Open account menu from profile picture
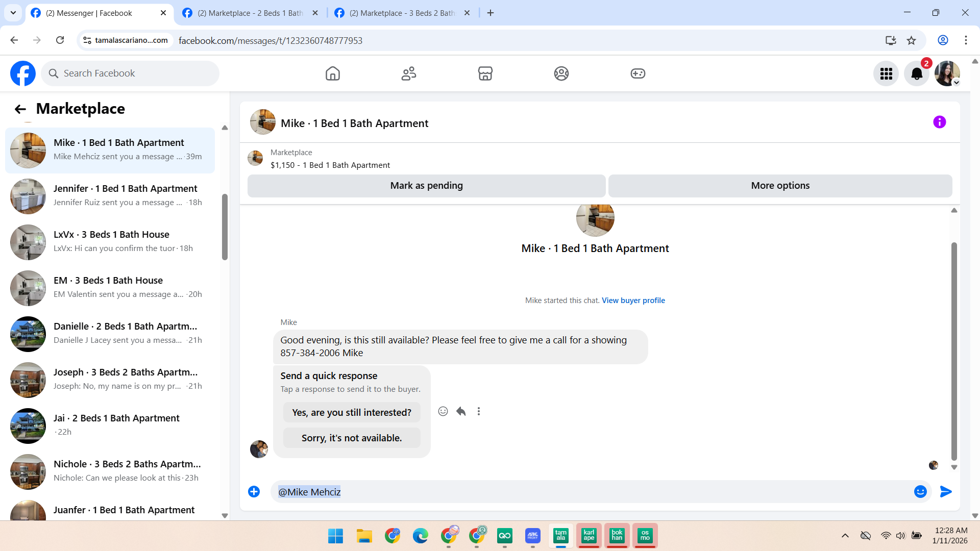Image resolution: width=980 pixels, height=551 pixels. click(947, 74)
